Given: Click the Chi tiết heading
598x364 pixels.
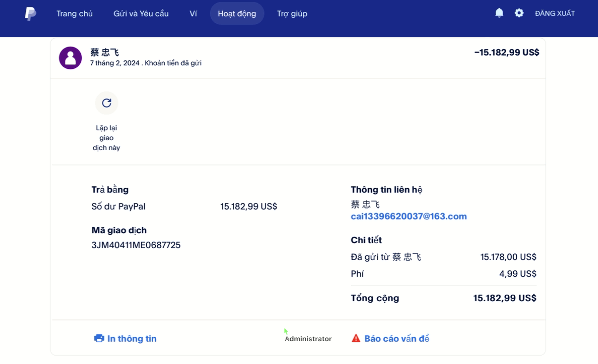Looking at the screenshot, I should pyautogui.click(x=366, y=240).
